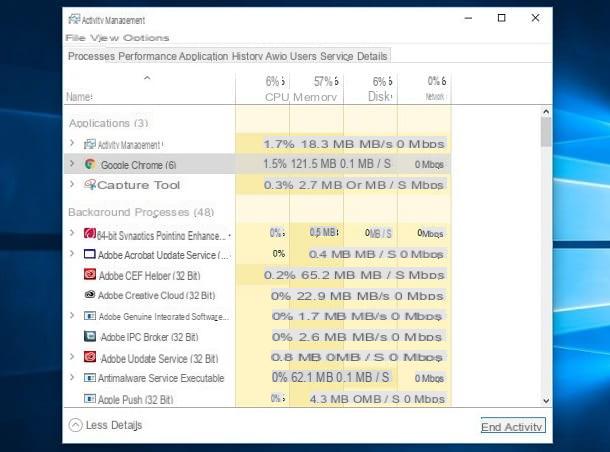Click the Applications (3) group header
This screenshot has width=610, height=452.
109,123
